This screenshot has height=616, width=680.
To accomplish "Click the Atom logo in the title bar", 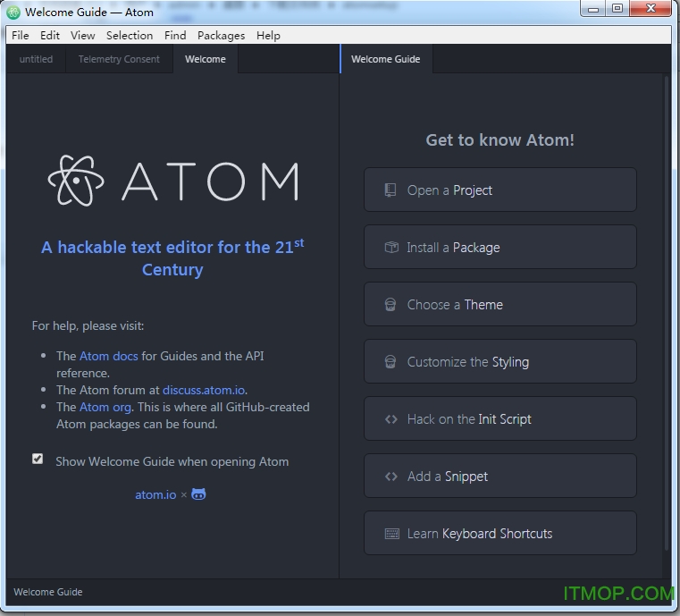I will (x=13, y=13).
